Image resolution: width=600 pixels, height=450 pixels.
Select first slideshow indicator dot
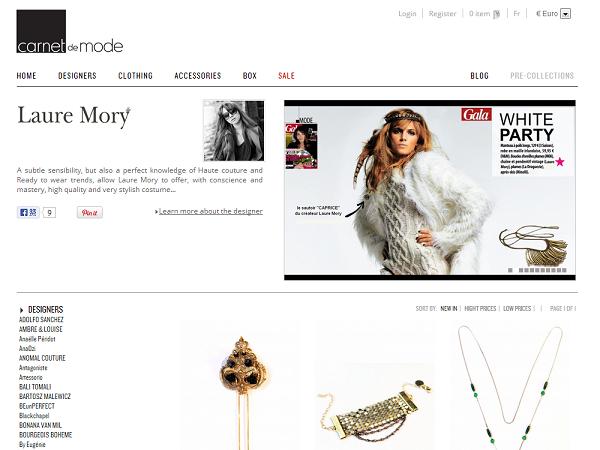click(x=510, y=270)
